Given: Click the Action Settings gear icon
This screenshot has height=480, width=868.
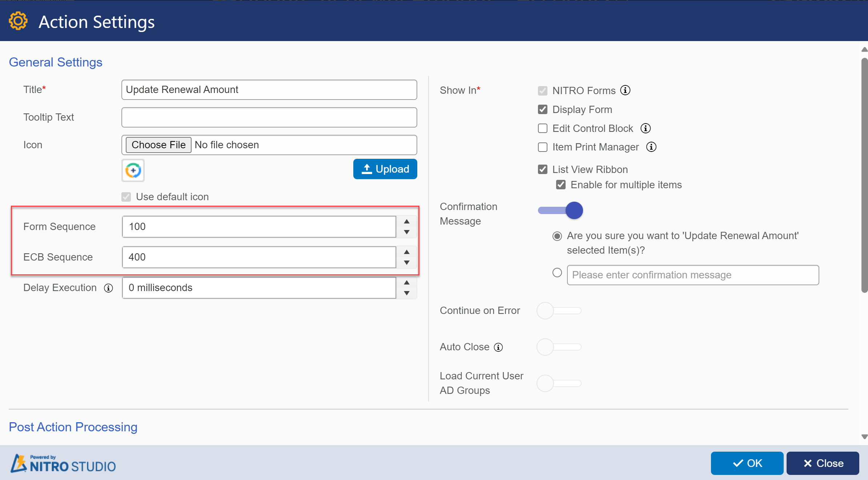Looking at the screenshot, I should click(18, 21).
